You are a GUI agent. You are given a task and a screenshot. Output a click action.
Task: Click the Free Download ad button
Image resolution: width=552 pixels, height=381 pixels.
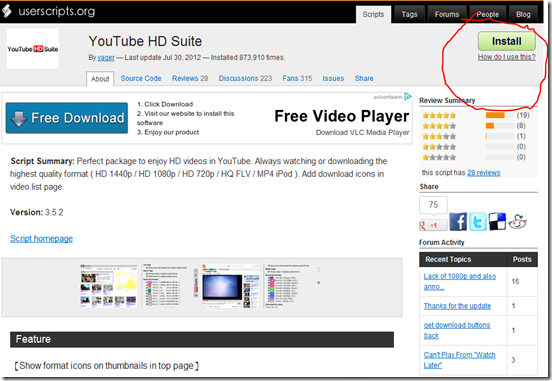pos(67,118)
